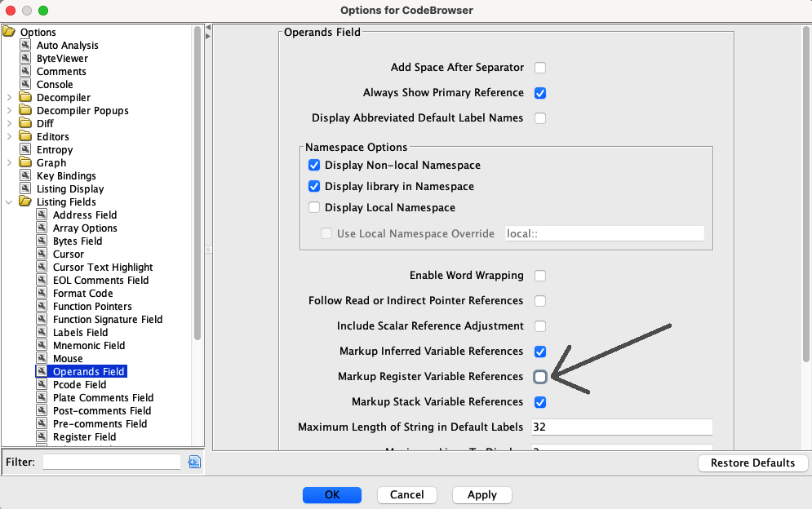Click the options panel vertical scrollbar
This screenshot has width=812, height=509.
(x=805, y=194)
